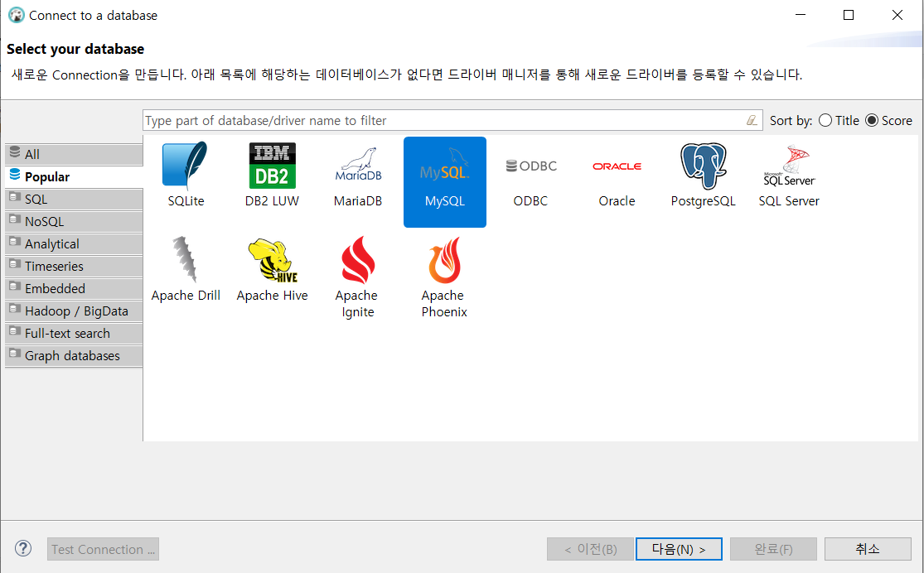924x573 pixels.
Task: Close the Connect to a database window
Action: pyautogui.click(x=897, y=15)
